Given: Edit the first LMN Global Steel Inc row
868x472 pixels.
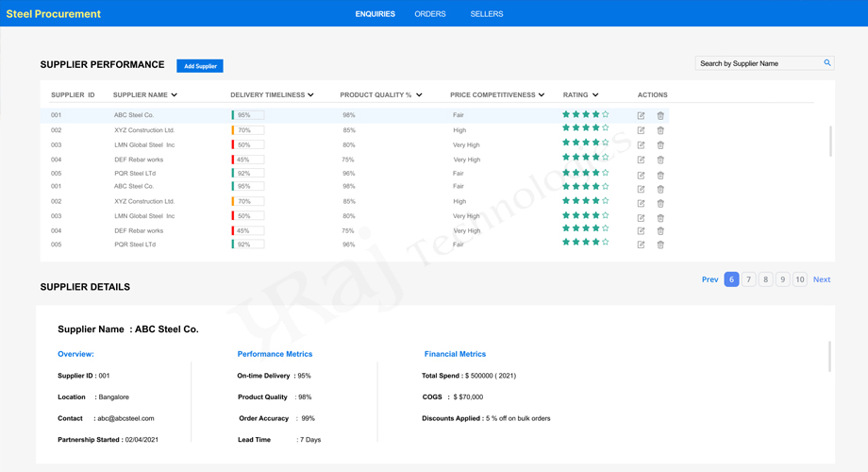Looking at the screenshot, I should point(641,145).
